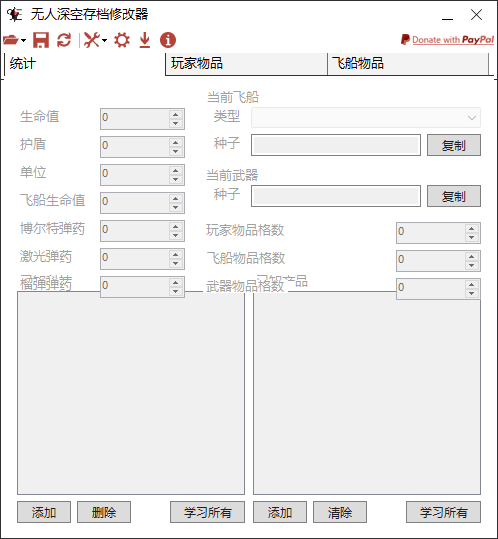Decrease 飞船生命值 with down arrow

(176, 207)
